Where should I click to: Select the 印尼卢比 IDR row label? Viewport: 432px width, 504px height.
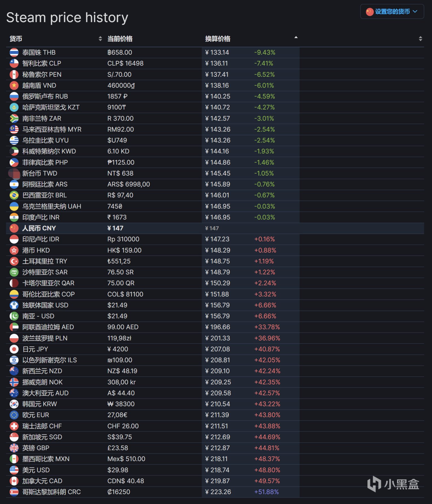(41, 239)
